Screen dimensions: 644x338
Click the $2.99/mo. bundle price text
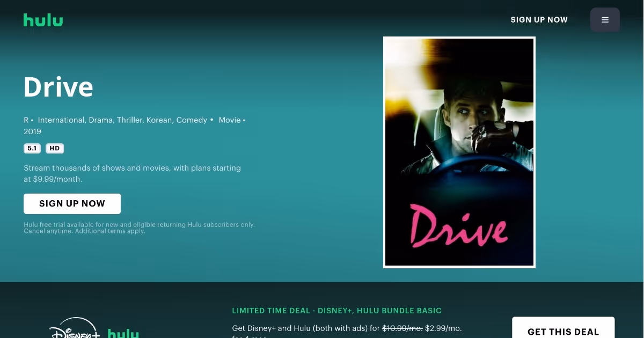click(443, 328)
